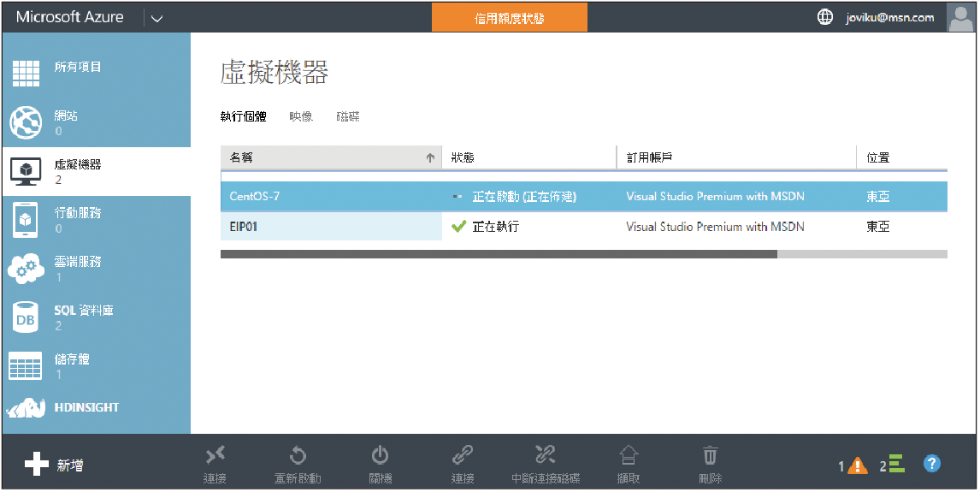Click the Restart circular arrow icon

298,456
